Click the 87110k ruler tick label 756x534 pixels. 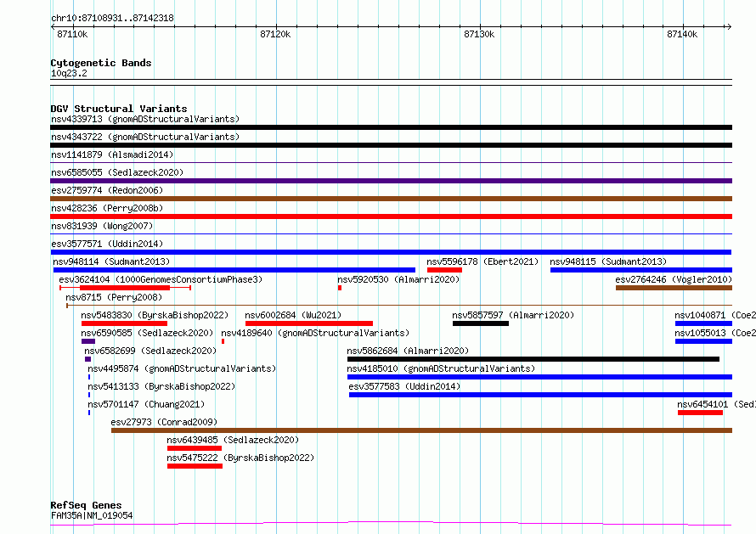pos(72,34)
